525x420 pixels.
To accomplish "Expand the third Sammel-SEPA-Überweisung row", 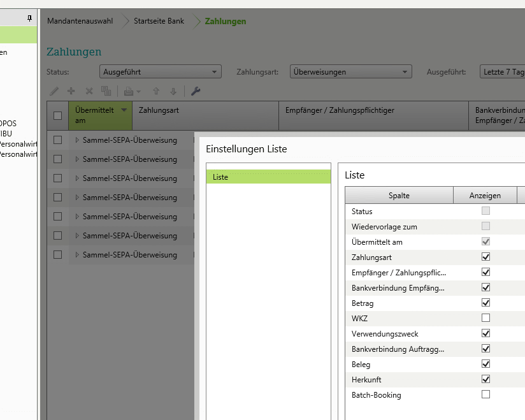I will 77,178.
